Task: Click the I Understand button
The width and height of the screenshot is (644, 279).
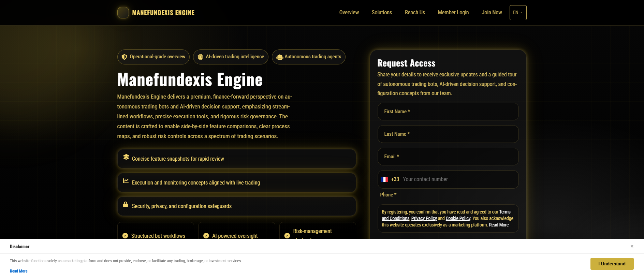Action: pyautogui.click(x=612, y=264)
